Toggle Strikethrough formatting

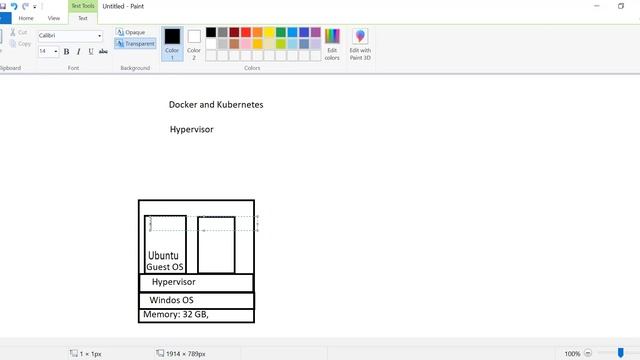103,51
